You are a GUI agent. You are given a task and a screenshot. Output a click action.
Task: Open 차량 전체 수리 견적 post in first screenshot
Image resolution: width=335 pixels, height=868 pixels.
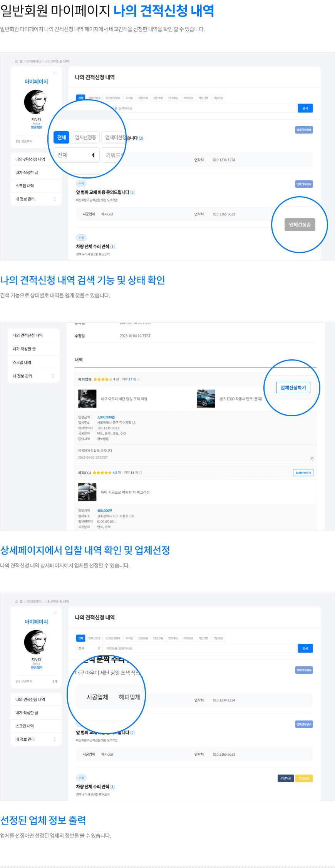[92, 247]
